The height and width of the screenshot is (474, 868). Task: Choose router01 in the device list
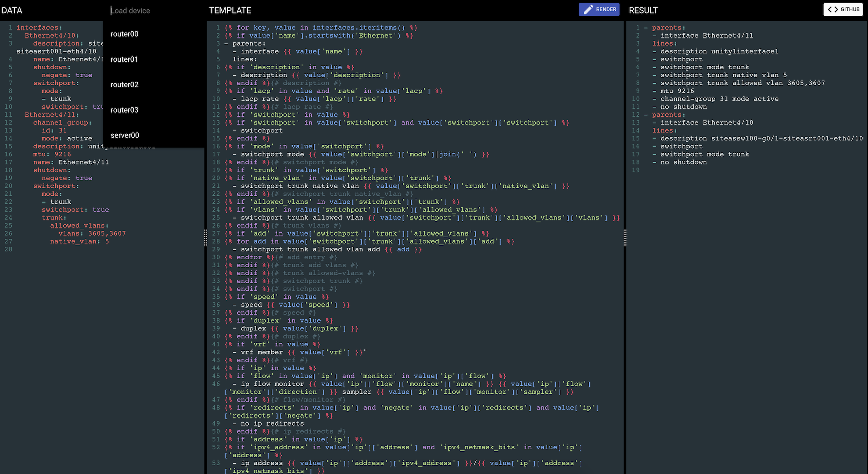click(125, 59)
